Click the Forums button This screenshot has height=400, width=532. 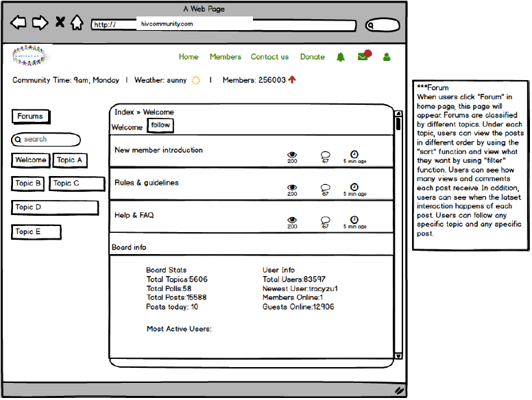pos(31,116)
